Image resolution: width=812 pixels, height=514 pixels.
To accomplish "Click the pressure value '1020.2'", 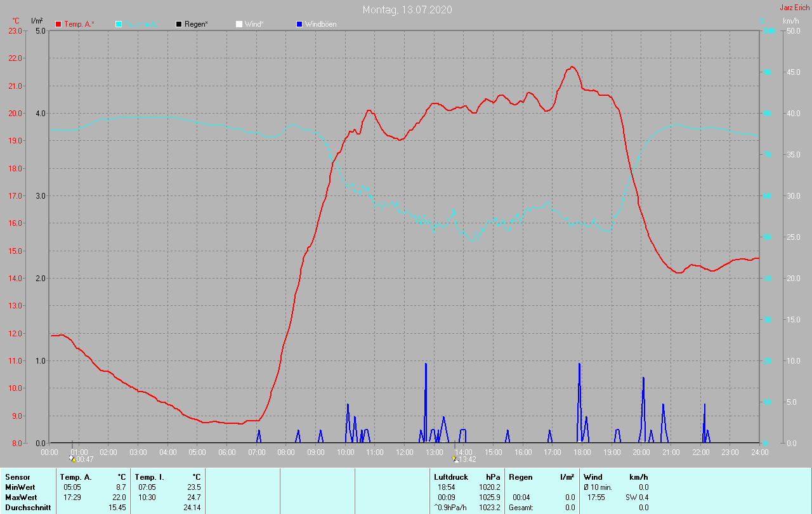I will (x=490, y=487).
